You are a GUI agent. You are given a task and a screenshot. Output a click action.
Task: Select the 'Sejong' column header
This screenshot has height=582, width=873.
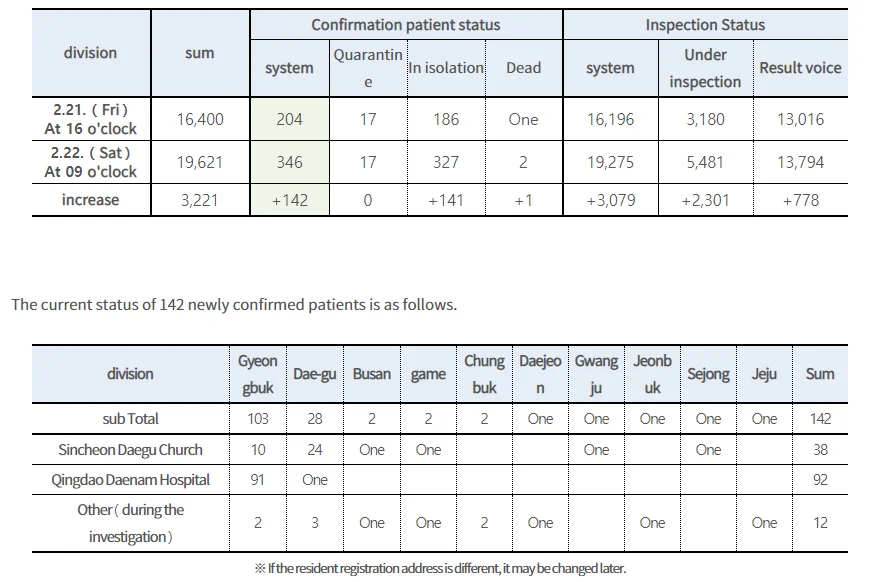click(x=708, y=374)
